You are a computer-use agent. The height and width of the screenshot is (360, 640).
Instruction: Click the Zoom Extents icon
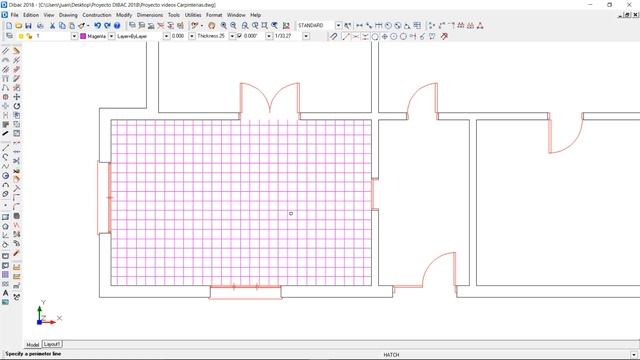pyautogui.click(x=264, y=25)
